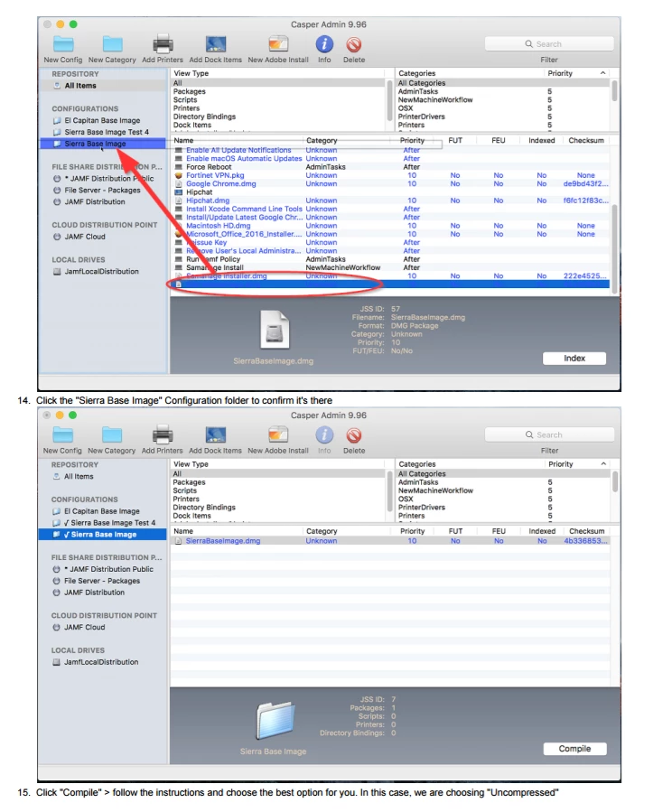Focus the Search field in the upper window
The image size is (653, 812).
[549, 44]
